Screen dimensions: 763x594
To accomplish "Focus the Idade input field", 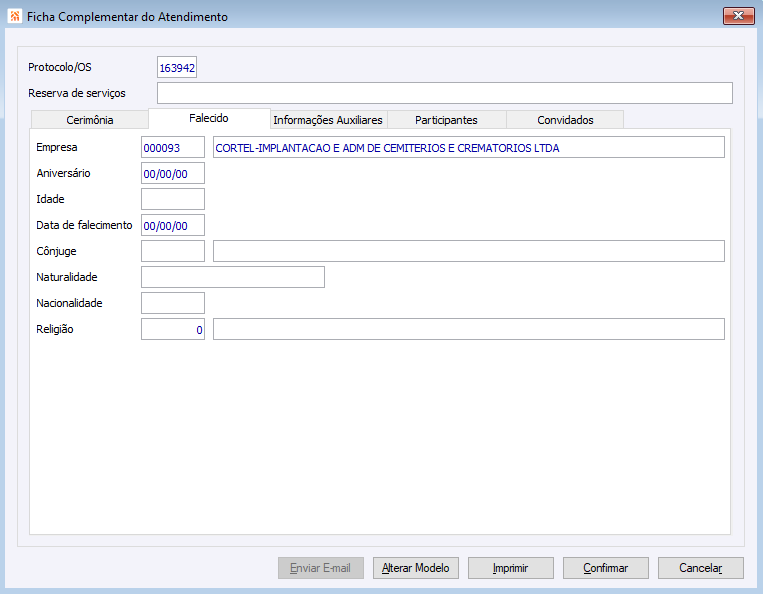I will [x=173, y=199].
